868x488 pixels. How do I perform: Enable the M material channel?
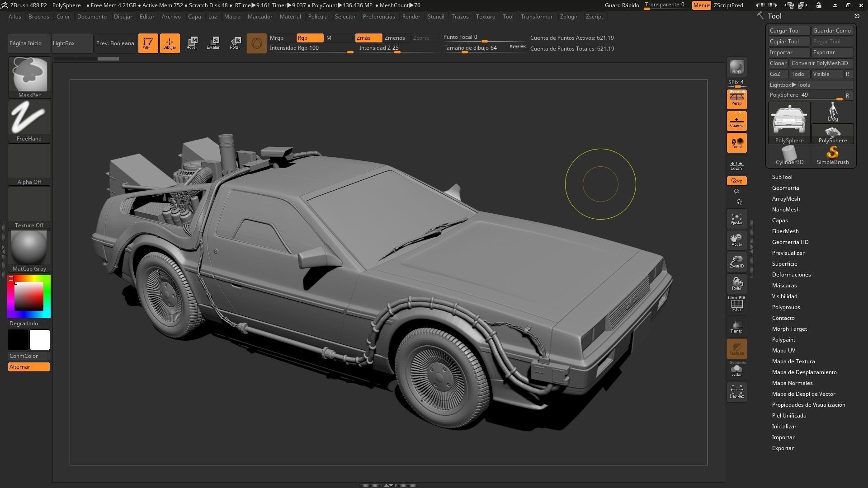pyautogui.click(x=338, y=38)
